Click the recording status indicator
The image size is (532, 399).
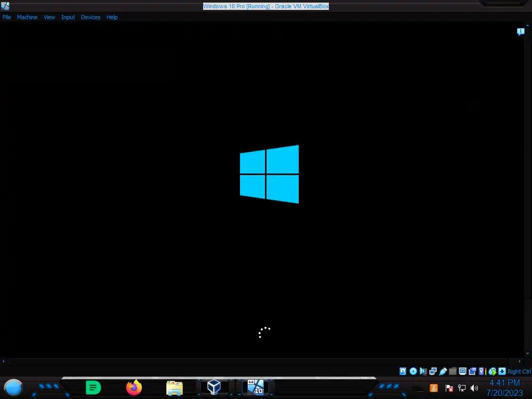[472, 371]
